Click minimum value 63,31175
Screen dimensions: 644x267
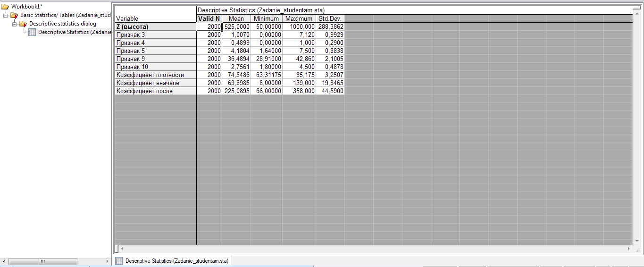pos(267,75)
